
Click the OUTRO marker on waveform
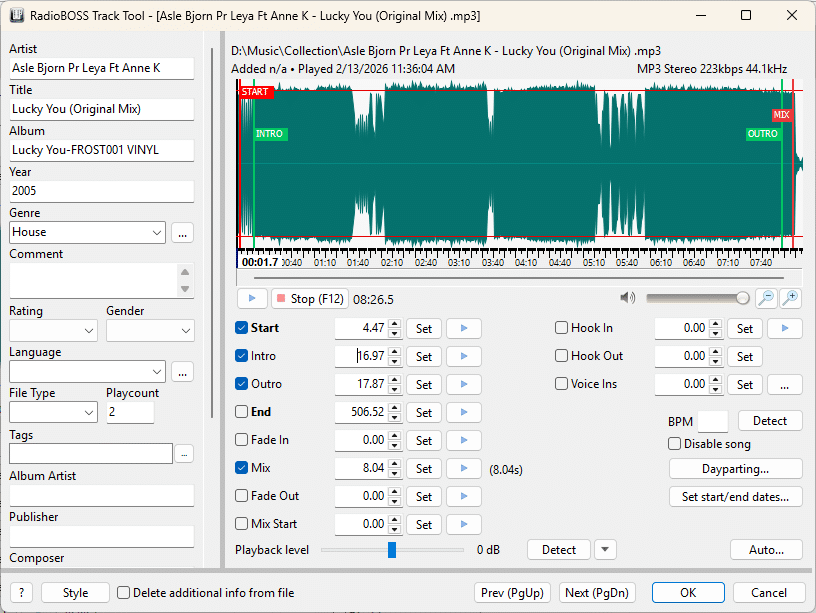pos(763,134)
